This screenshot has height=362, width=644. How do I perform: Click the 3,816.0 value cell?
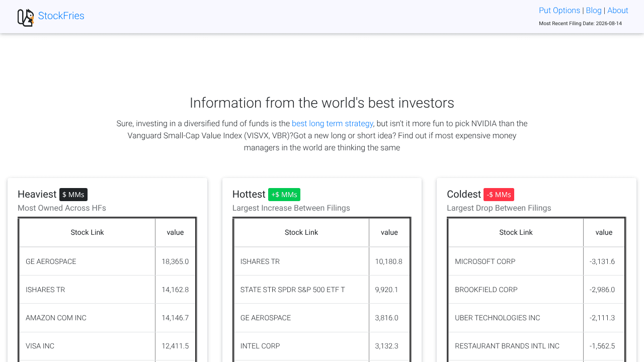click(389, 318)
